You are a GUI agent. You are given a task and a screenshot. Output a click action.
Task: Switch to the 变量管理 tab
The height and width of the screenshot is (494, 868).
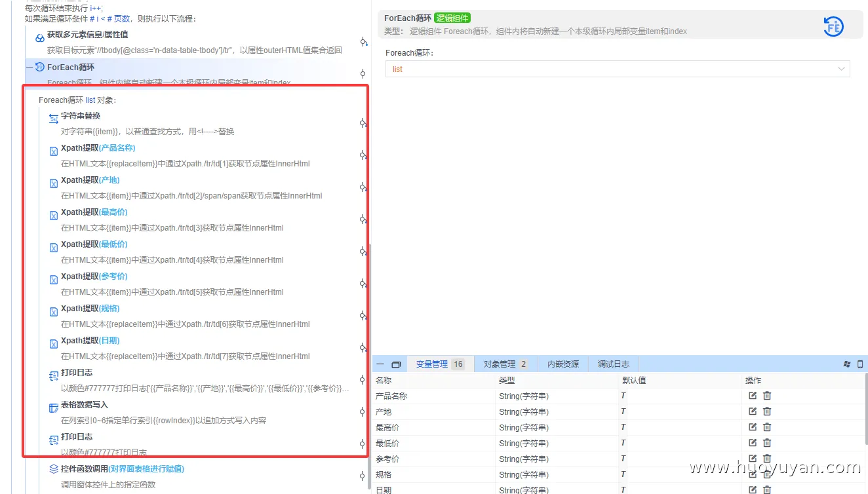(x=440, y=364)
